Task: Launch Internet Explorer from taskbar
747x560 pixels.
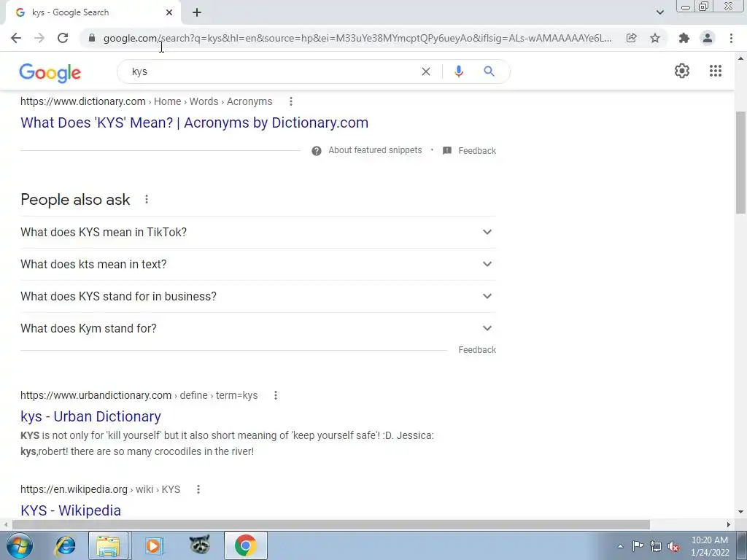Action: tap(65, 545)
